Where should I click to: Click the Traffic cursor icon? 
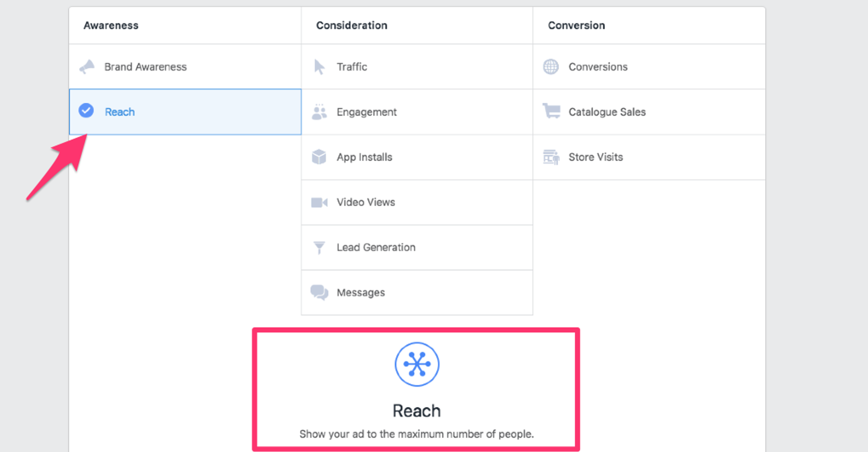click(x=319, y=67)
